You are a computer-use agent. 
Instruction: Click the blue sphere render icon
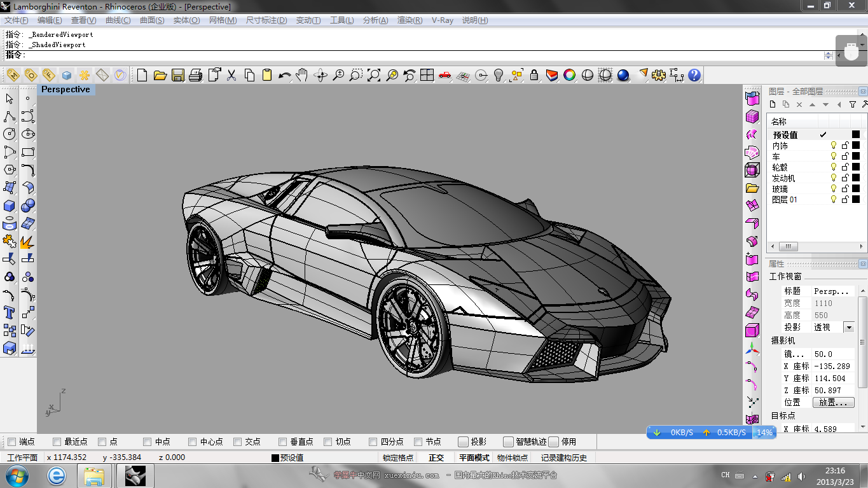pos(623,75)
